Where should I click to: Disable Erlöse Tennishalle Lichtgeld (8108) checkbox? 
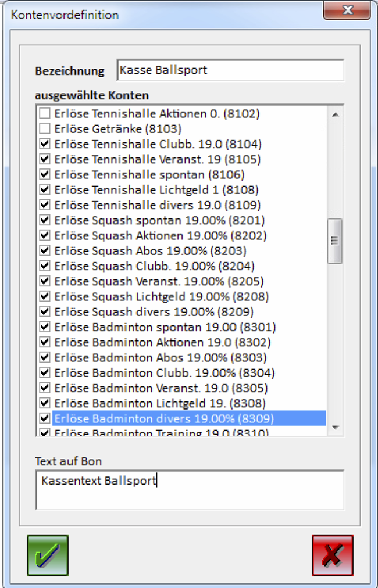pyautogui.click(x=44, y=190)
